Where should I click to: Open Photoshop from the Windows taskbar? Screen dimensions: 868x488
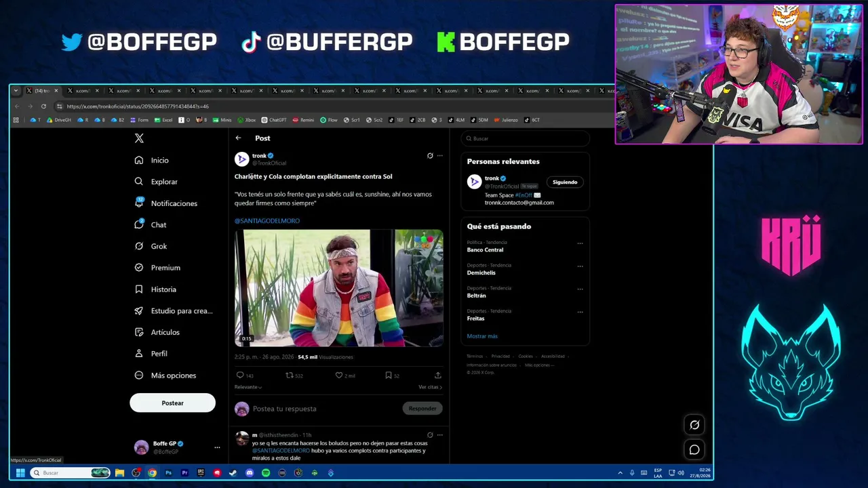(168, 473)
